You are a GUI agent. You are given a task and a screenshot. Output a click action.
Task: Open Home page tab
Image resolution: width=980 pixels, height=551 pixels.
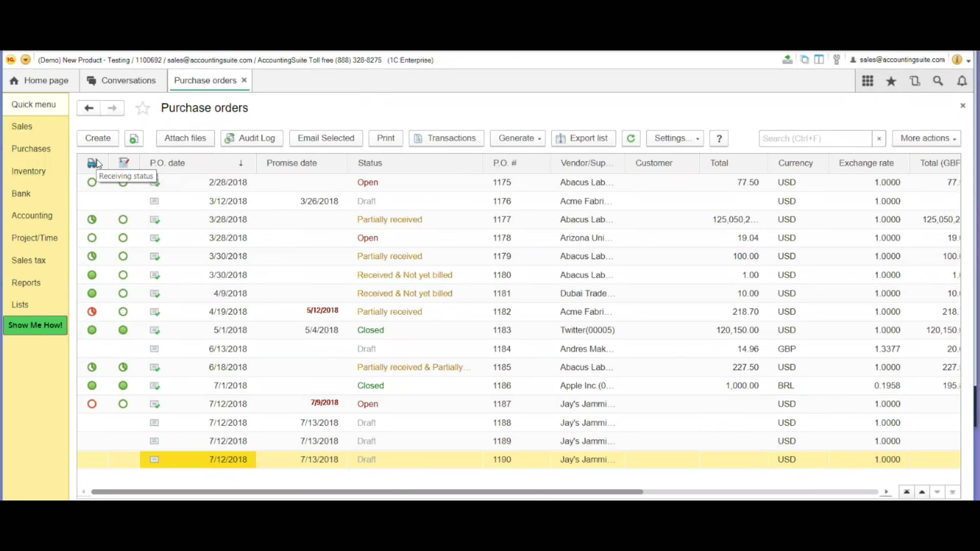click(x=40, y=81)
